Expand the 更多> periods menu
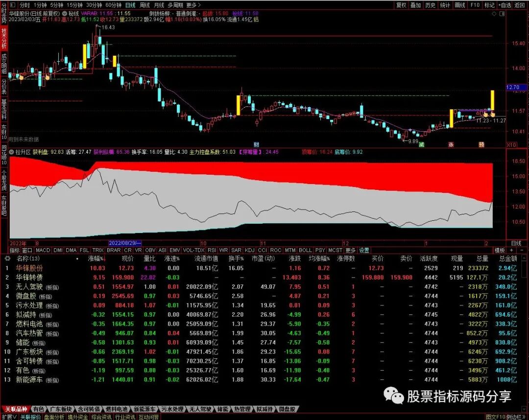Viewport: 529px width, 420px height. [193, 5]
